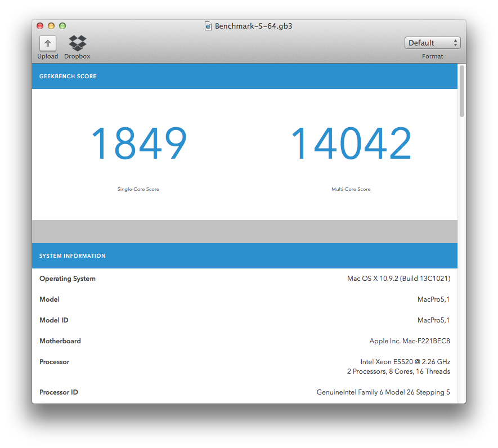This screenshot has height=448, width=498.
Task: Select the single-core score 1849
Action: pos(139,143)
